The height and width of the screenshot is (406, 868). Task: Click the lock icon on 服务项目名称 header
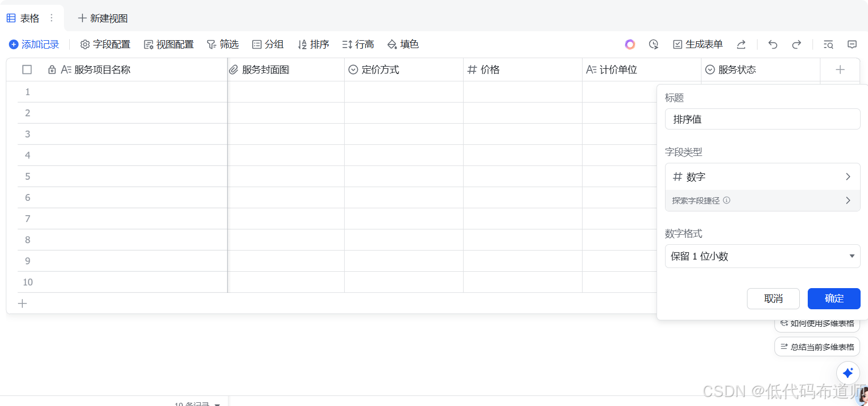pos(52,70)
